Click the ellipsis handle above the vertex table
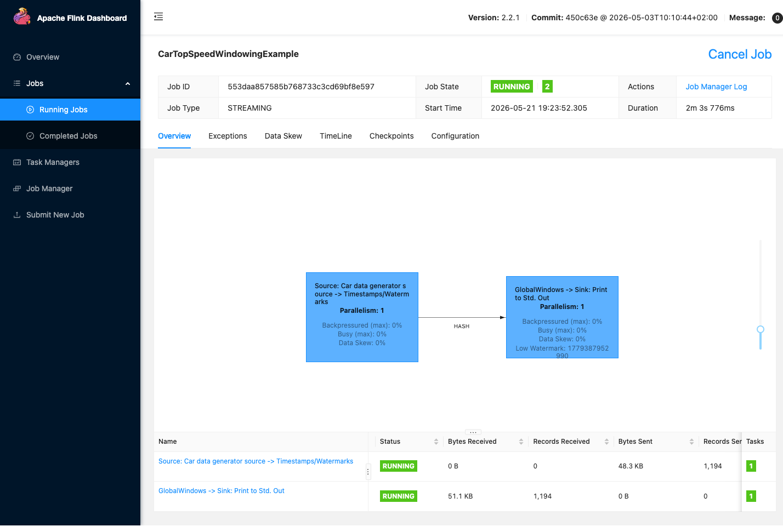 (473, 432)
